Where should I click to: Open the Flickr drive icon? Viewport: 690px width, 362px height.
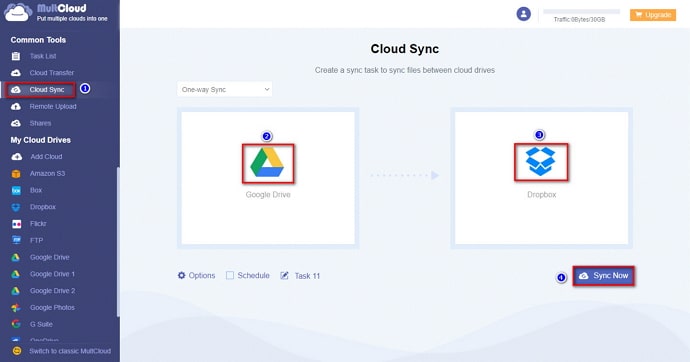click(16, 224)
